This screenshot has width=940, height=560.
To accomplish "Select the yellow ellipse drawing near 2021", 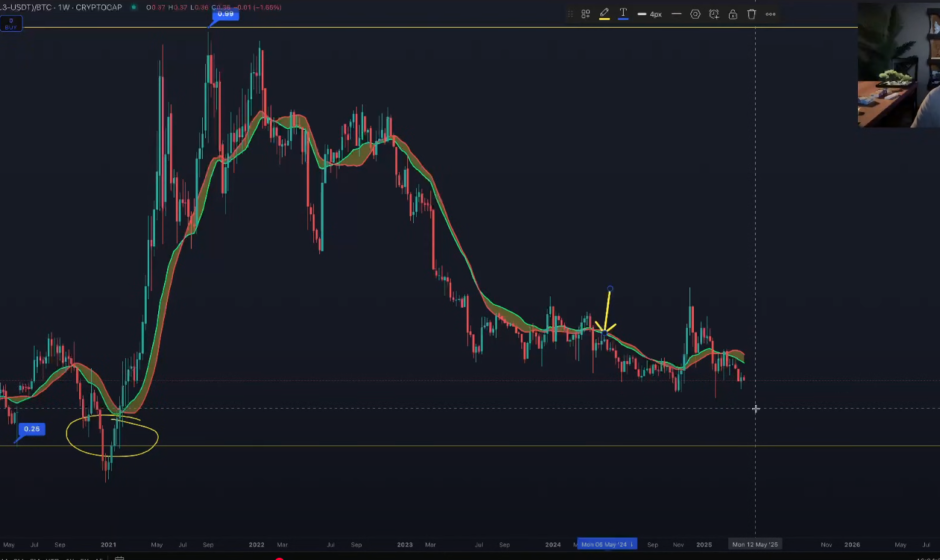I will tap(112, 436).
